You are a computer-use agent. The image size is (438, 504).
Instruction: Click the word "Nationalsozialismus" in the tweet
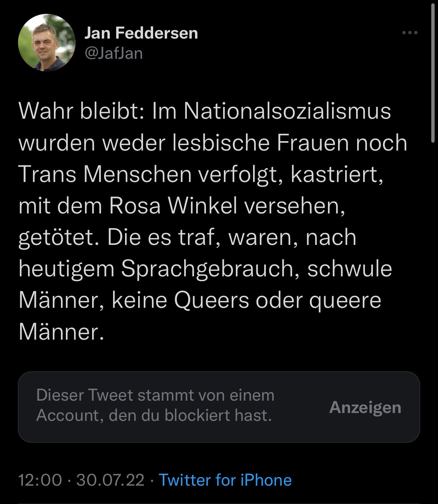(287, 111)
